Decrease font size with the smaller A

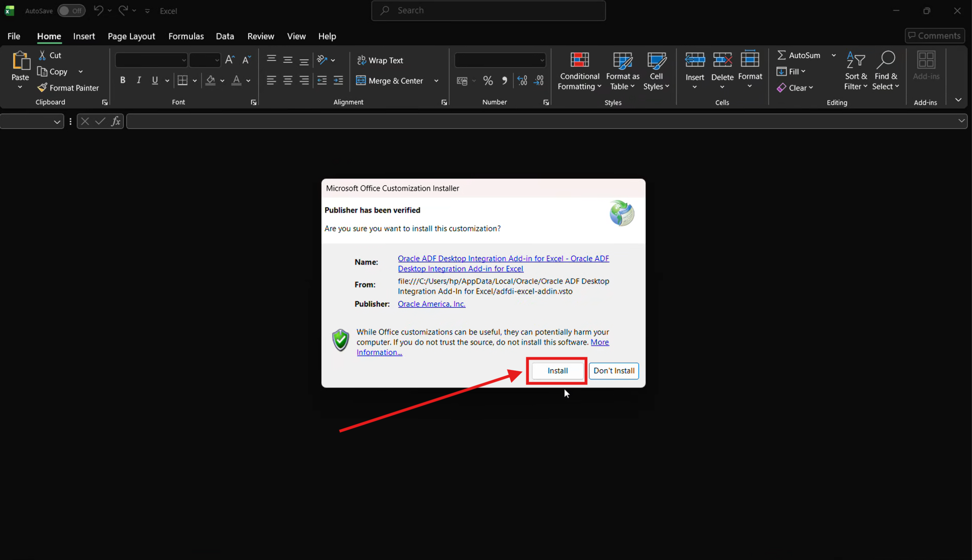click(x=246, y=60)
